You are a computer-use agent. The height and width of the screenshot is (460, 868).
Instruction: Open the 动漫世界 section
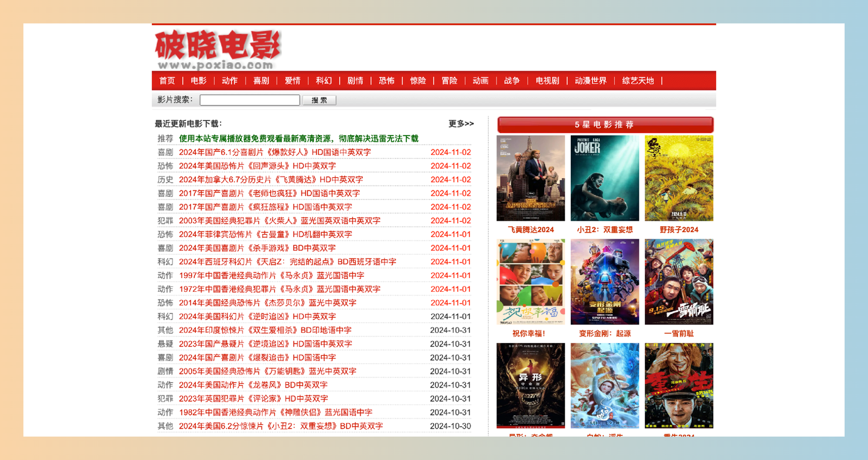click(x=591, y=80)
